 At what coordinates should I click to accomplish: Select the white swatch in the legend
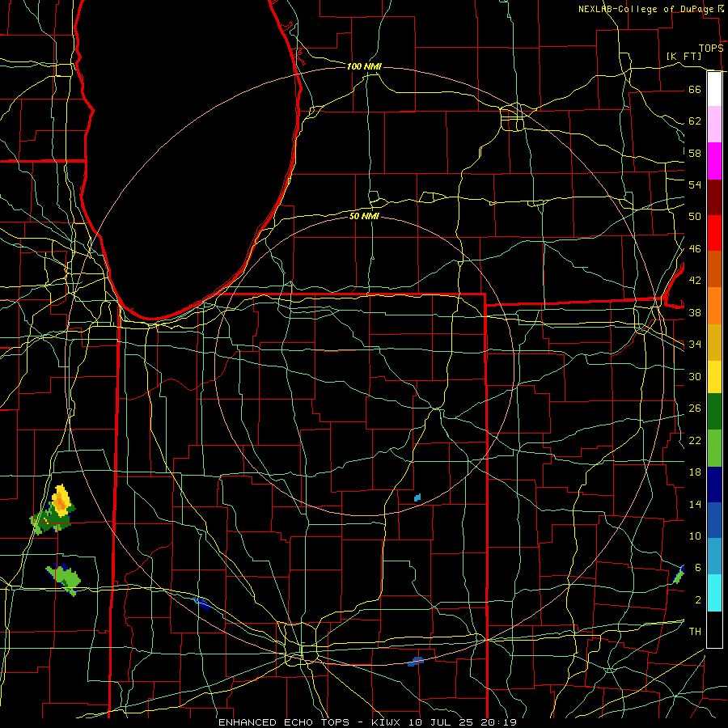coord(714,89)
